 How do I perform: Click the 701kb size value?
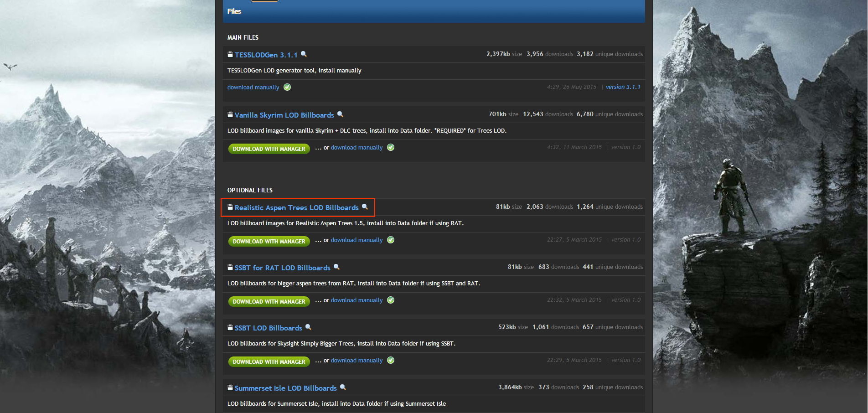pyautogui.click(x=498, y=114)
